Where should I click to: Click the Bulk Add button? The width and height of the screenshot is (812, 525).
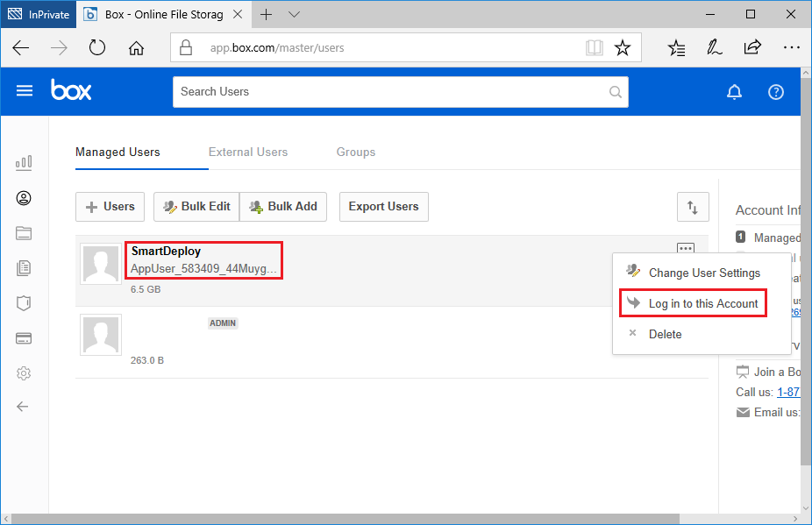[283, 207]
